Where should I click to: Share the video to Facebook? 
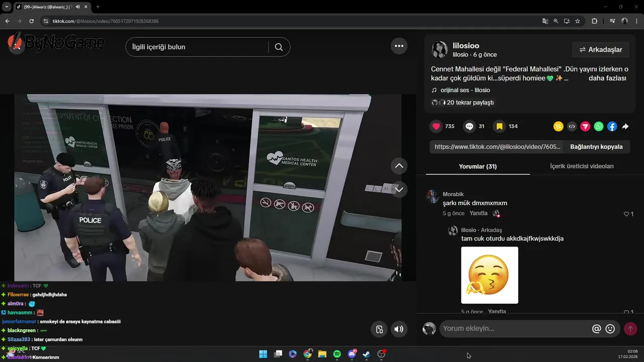(x=612, y=127)
